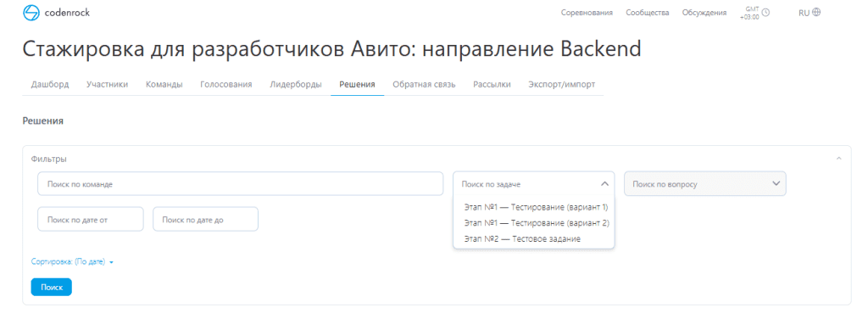Focus the Поиск по дате от field

[90, 219]
